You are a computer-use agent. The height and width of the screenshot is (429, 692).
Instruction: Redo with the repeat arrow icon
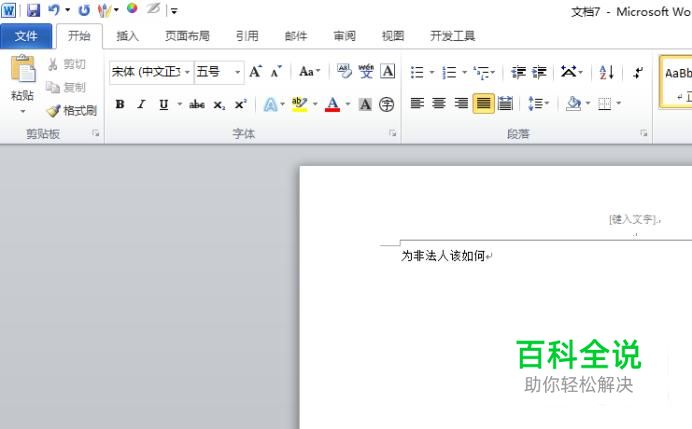pos(84,10)
